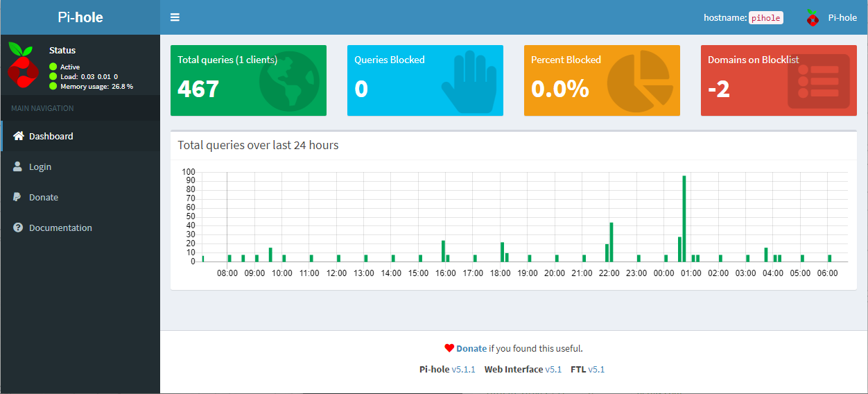Open the Dashboard navigation item
The height and width of the screenshot is (394, 868).
pyautogui.click(x=51, y=136)
